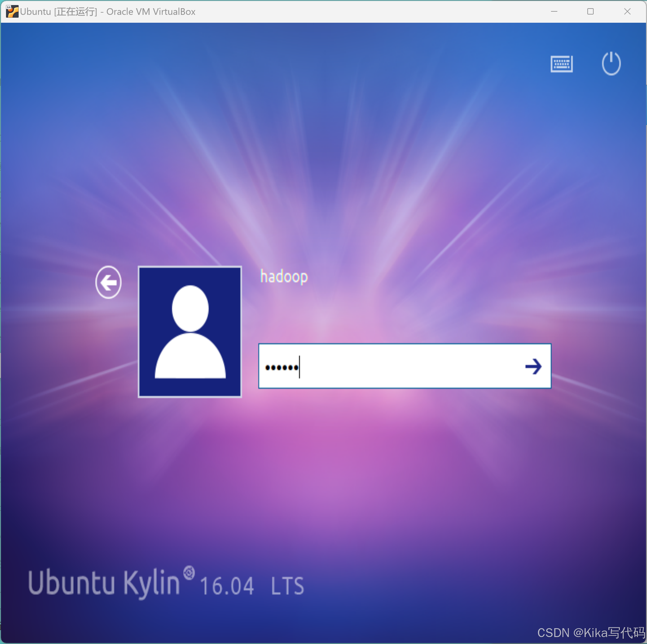Click the Ubuntu Kylin logo text

point(104,583)
